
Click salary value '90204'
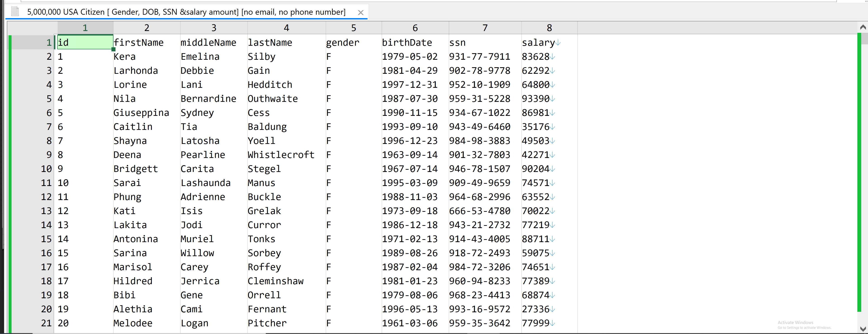(535, 169)
